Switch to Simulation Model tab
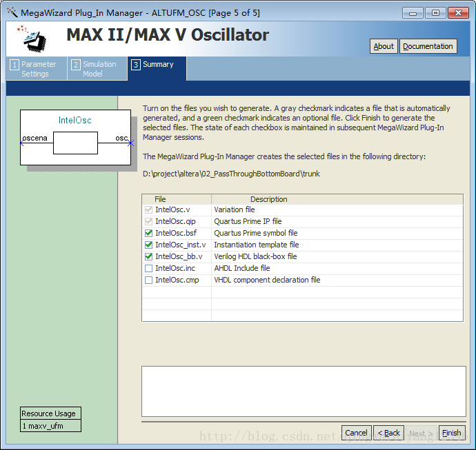The width and height of the screenshot is (476, 450). coord(97,68)
